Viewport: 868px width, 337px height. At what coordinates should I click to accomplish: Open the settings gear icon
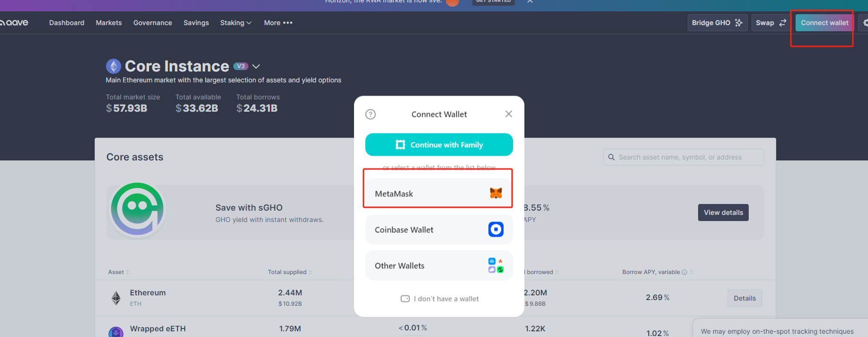(x=864, y=23)
